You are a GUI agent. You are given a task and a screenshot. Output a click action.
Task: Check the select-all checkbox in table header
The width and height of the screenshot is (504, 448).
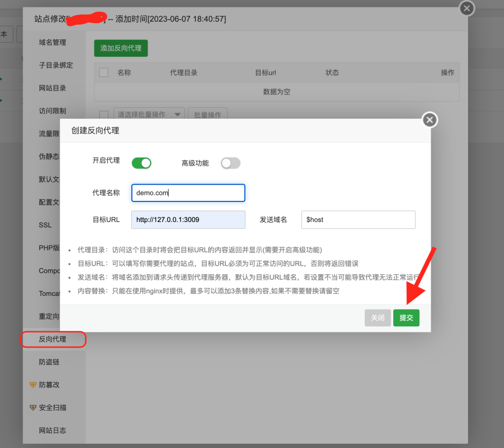[103, 73]
